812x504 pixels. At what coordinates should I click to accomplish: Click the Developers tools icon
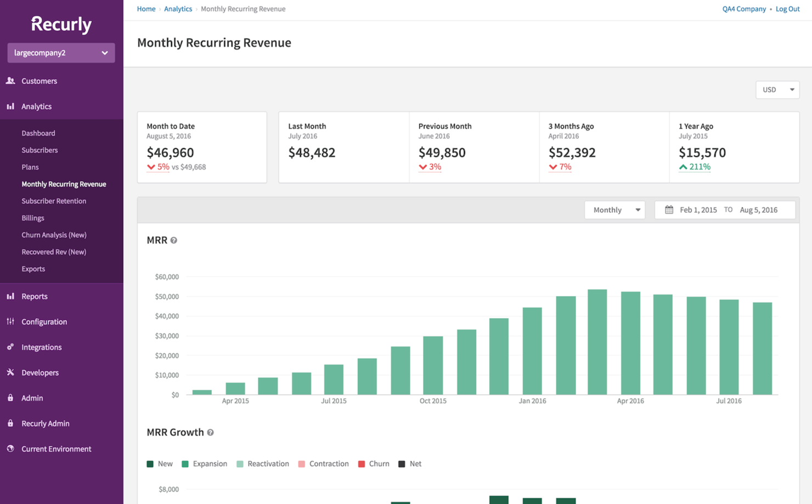pos(10,372)
